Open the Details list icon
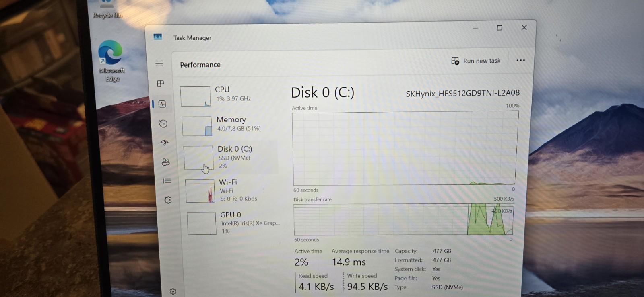The height and width of the screenshot is (297, 644). tap(167, 181)
